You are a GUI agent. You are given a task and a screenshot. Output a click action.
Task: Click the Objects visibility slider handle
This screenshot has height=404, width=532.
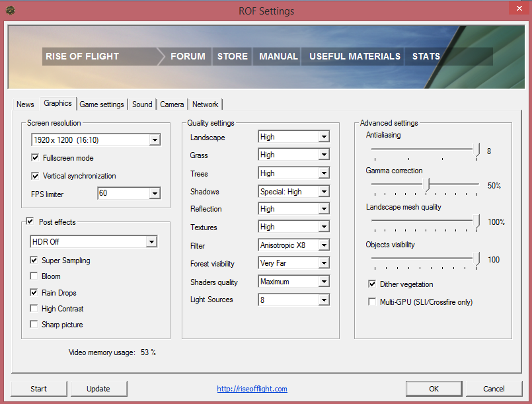pos(476,259)
